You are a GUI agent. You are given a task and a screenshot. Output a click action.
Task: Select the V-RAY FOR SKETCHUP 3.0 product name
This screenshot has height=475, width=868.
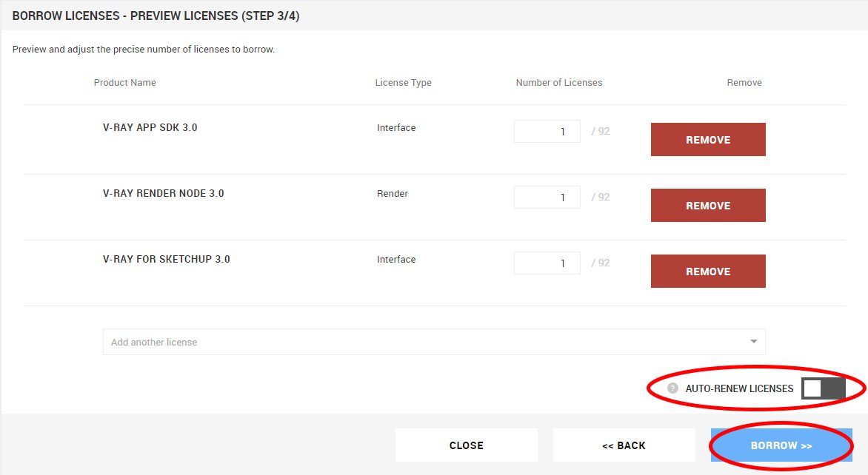166,259
